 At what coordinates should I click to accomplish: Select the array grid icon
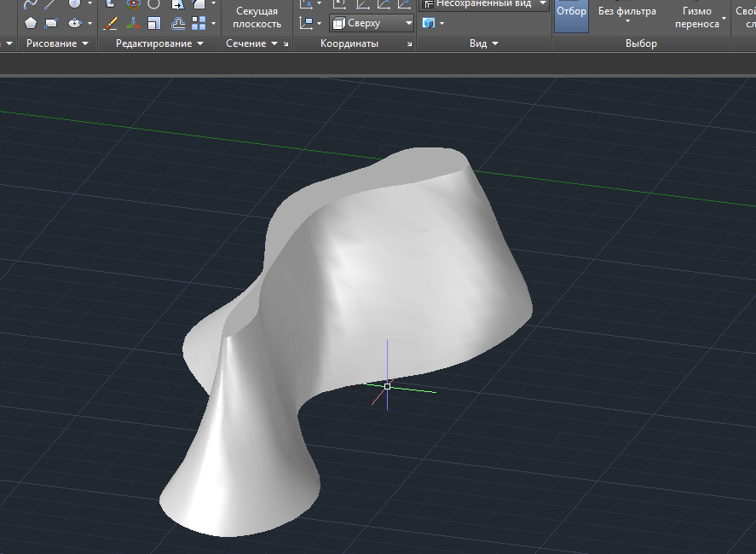tap(199, 23)
